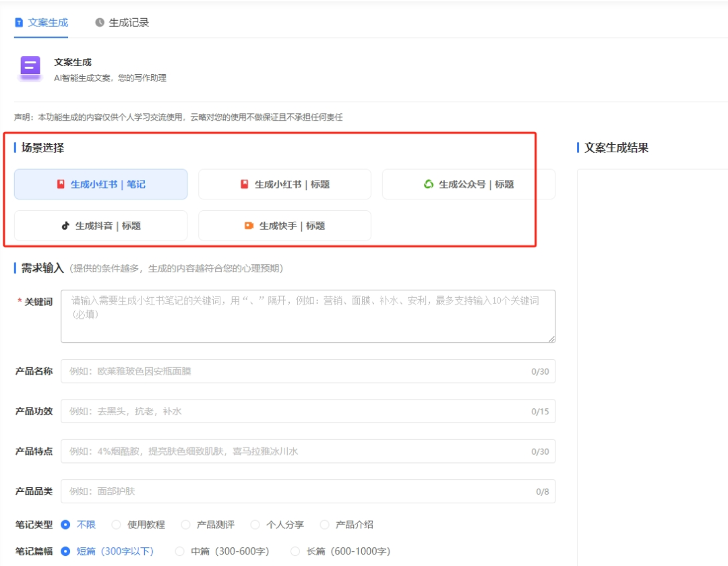Viewport: 728px width, 566px height.
Task: Grab the keyword text area resize handle
Action: point(551,339)
